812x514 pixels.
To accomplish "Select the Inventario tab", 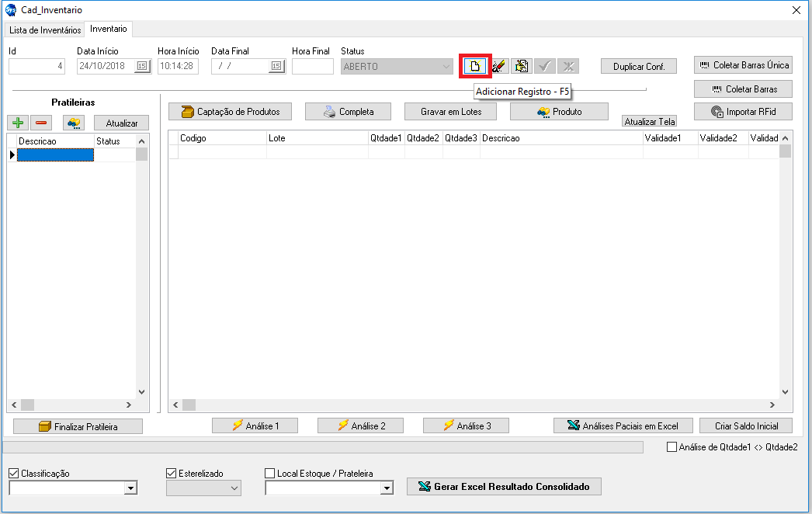I will [x=109, y=29].
